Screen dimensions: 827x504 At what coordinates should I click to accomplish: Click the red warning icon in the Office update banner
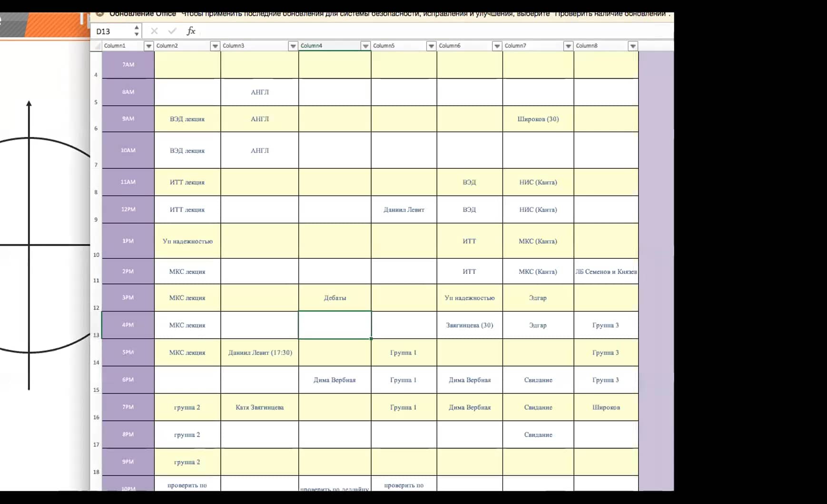pyautogui.click(x=99, y=14)
